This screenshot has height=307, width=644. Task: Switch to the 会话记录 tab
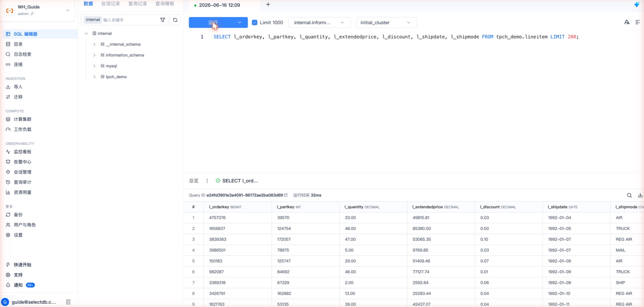pyautogui.click(x=110, y=4)
